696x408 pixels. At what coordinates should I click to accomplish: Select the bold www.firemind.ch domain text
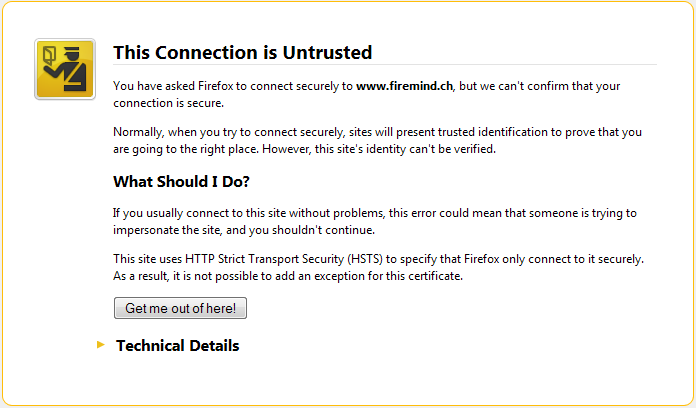(x=404, y=86)
